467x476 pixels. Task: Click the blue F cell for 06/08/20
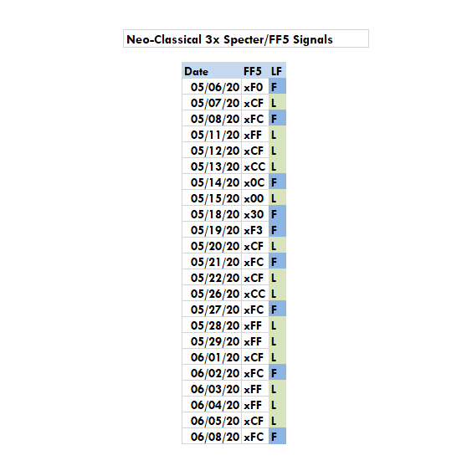point(277,437)
